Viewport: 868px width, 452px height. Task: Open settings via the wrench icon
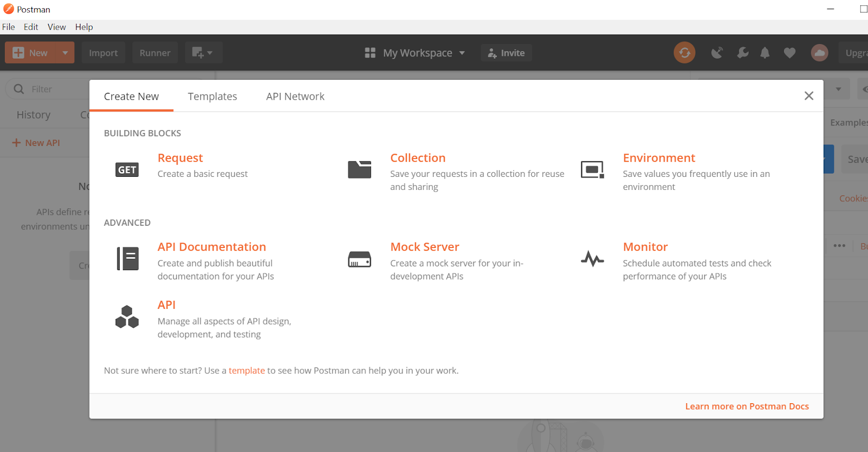(x=743, y=53)
